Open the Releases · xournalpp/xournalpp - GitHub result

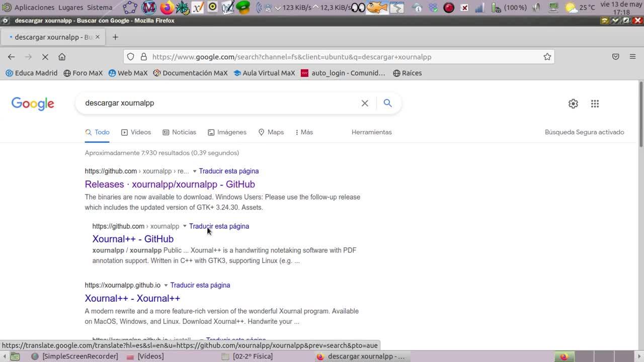click(x=170, y=184)
